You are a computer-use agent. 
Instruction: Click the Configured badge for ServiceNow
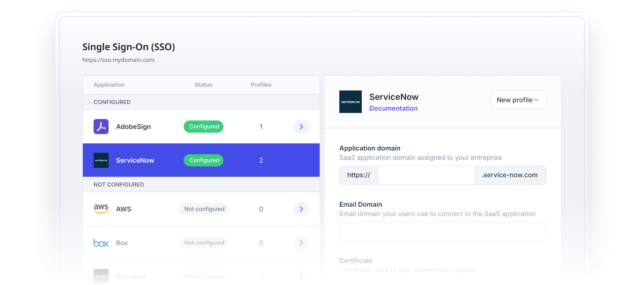[203, 160]
